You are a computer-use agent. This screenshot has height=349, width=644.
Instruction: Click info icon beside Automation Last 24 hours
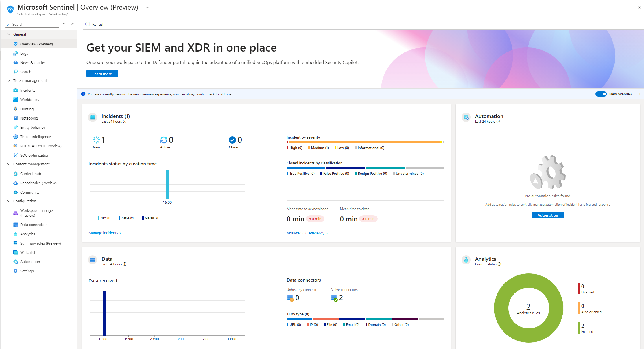tap(498, 122)
